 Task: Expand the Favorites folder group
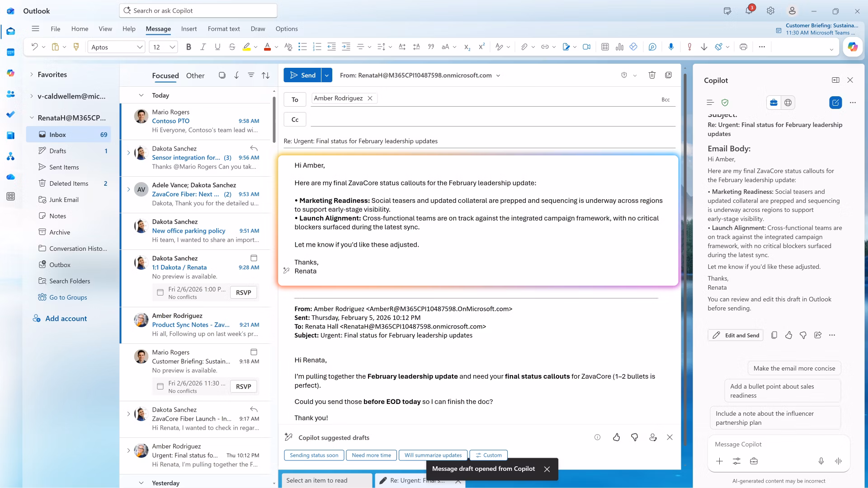tap(31, 75)
